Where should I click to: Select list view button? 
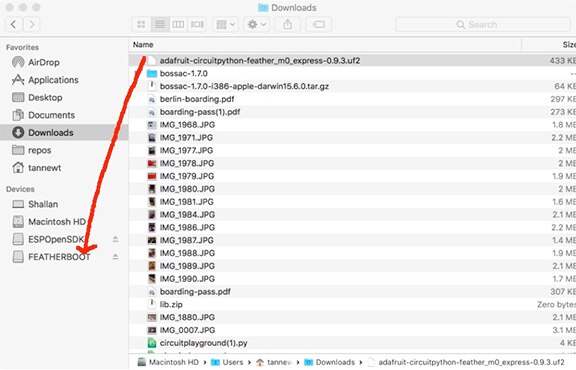pos(160,25)
